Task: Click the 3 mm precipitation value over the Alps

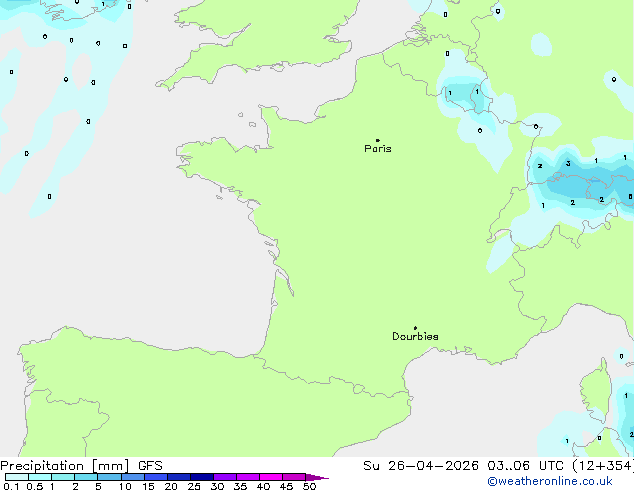Action: tap(568, 163)
